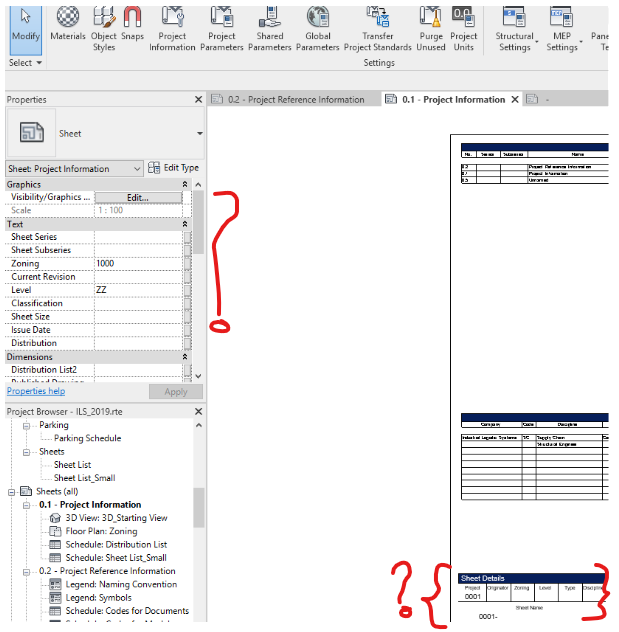Collapse the Dimensions properties group
Image resolution: width=619 pixels, height=632 pixels.
pyautogui.click(x=185, y=357)
